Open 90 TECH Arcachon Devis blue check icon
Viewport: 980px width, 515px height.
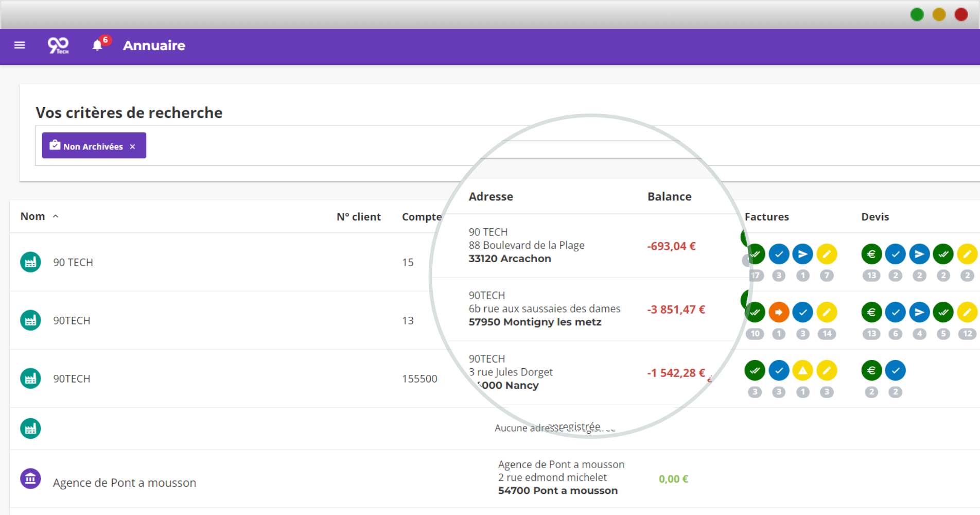896,254
